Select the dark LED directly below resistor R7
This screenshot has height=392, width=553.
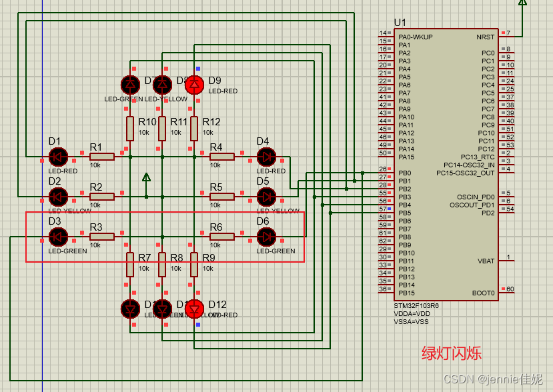pyautogui.click(x=130, y=309)
